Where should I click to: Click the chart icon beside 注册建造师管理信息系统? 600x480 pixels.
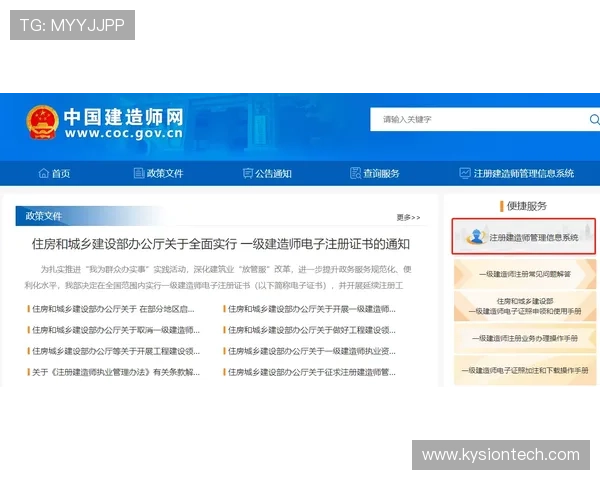click(x=465, y=173)
